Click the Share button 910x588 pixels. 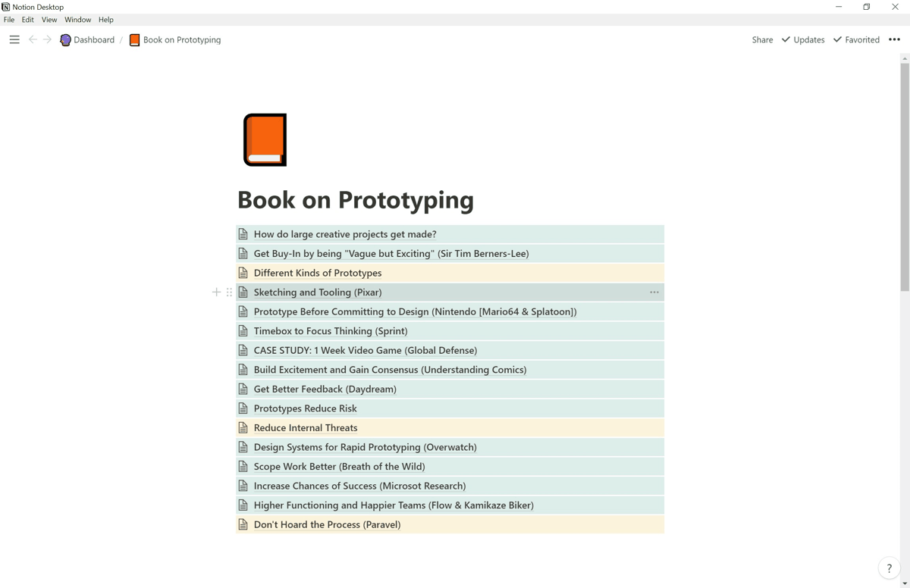click(762, 39)
